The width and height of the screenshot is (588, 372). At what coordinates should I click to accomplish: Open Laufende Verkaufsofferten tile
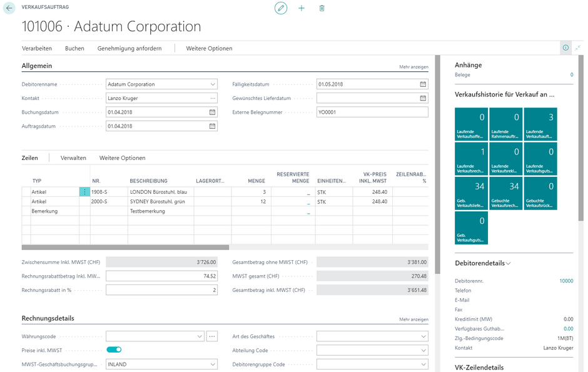click(472, 124)
